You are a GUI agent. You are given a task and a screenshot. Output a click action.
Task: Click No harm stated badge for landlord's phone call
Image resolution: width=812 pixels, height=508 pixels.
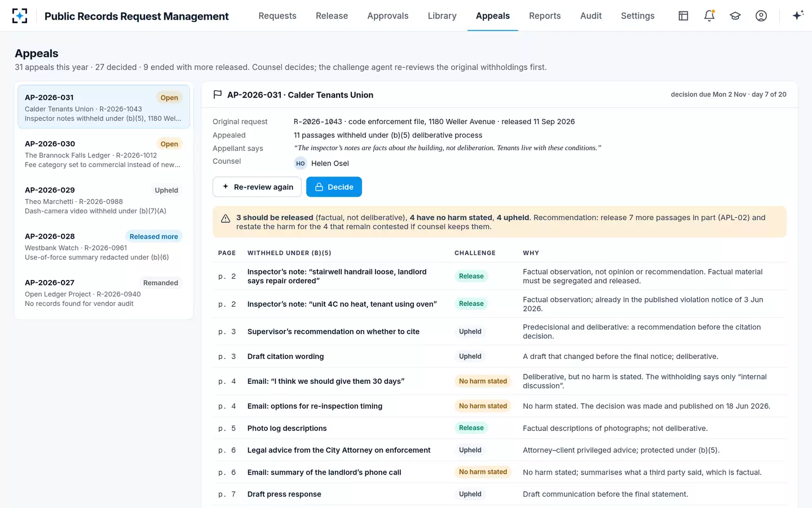[x=483, y=472]
